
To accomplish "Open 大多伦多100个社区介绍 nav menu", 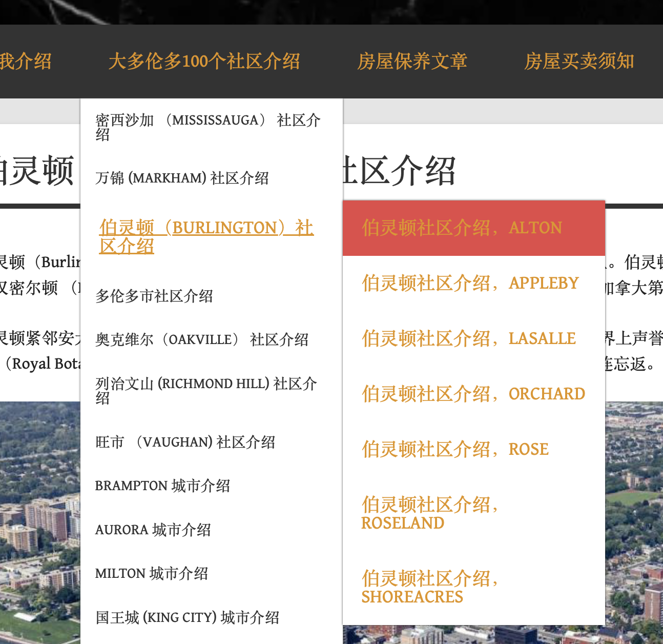I will point(204,62).
